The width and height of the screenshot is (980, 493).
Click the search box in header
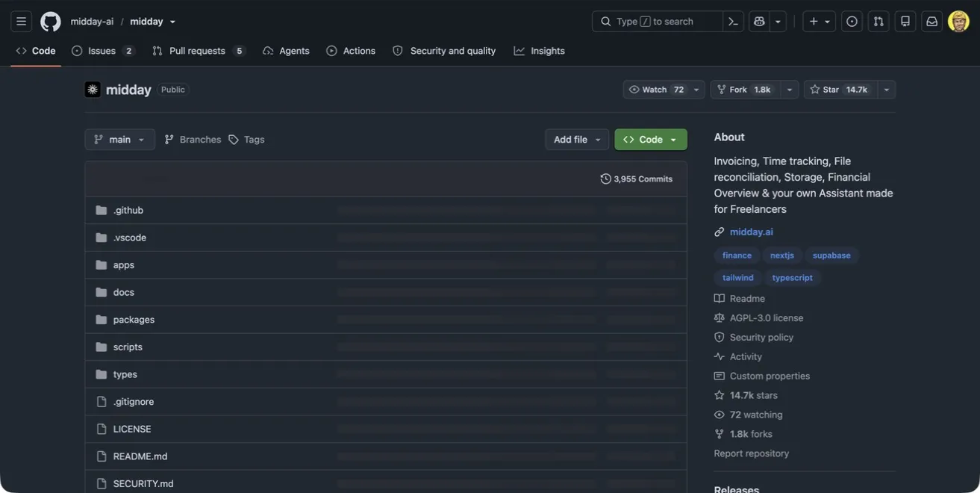tap(658, 22)
